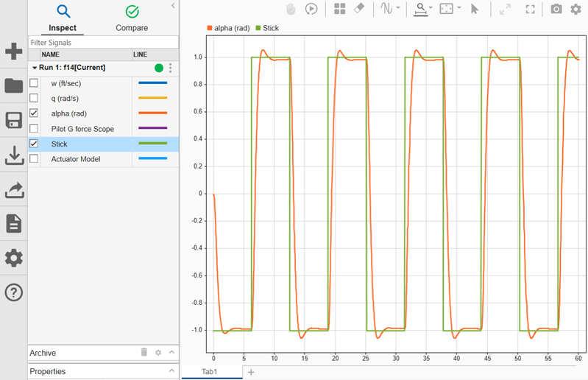588x380 pixels.
Task: Take a snapshot with the camera icon
Action: click(556, 9)
